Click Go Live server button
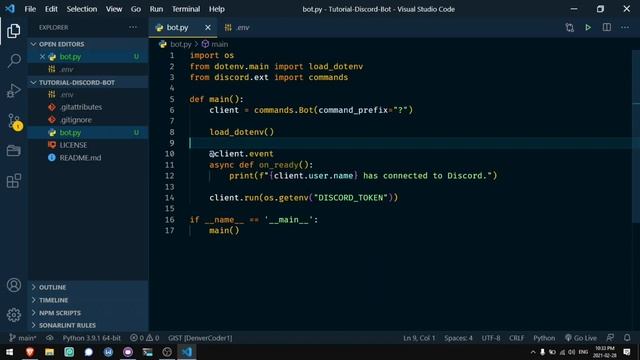The height and width of the screenshot is (360, 640). click(x=581, y=338)
